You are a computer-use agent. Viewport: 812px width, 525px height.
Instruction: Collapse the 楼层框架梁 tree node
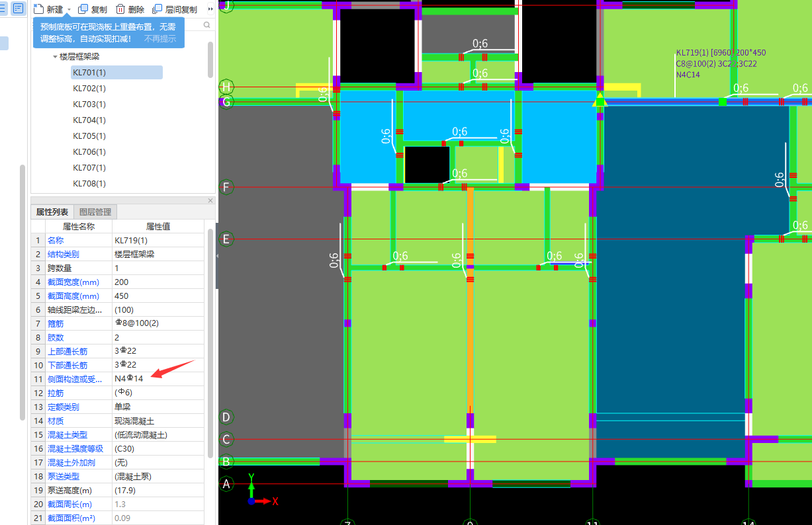[x=55, y=57]
